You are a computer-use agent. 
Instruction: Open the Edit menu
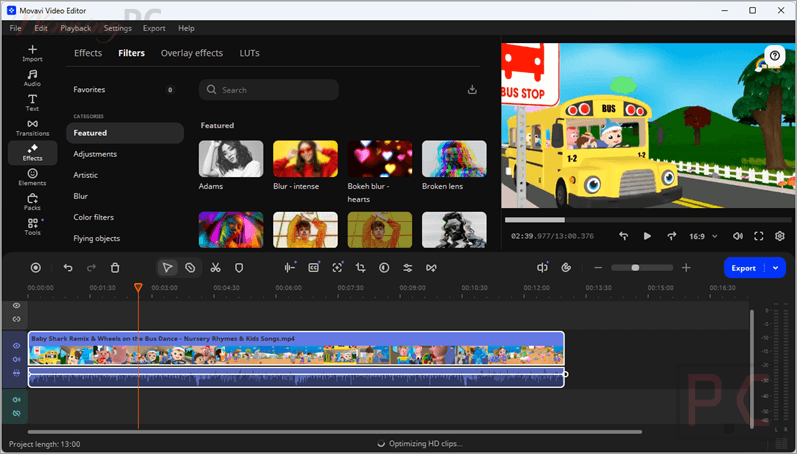41,28
